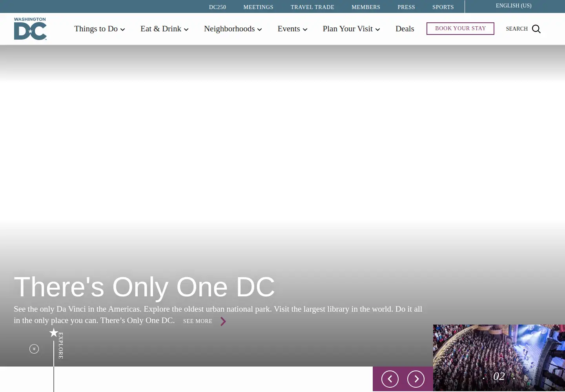Viewport: 565px width, 392px height.
Task: Expand the Eat & Drink menu
Action: pyautogui.click(x=164, y=29)
